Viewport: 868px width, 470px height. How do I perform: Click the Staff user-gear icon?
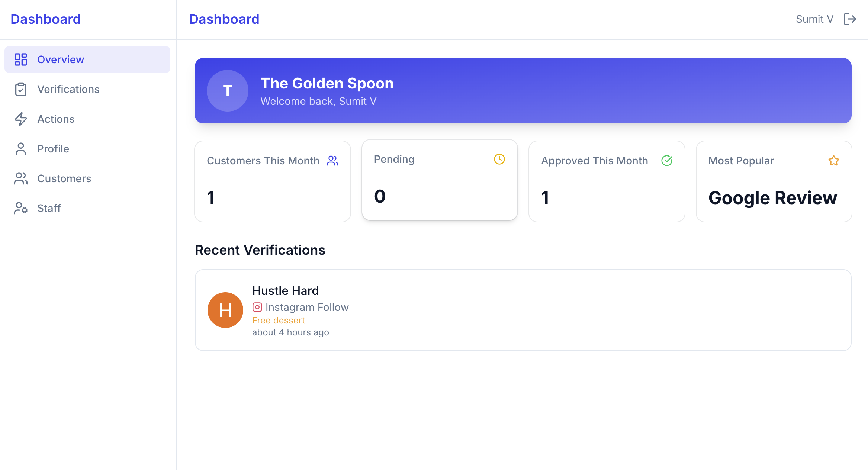21,208
